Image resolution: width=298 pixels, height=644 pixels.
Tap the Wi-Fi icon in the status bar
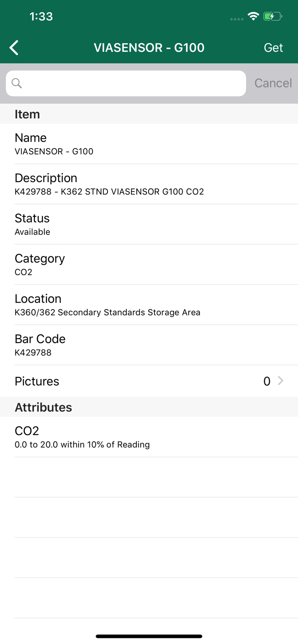point(253,15)
